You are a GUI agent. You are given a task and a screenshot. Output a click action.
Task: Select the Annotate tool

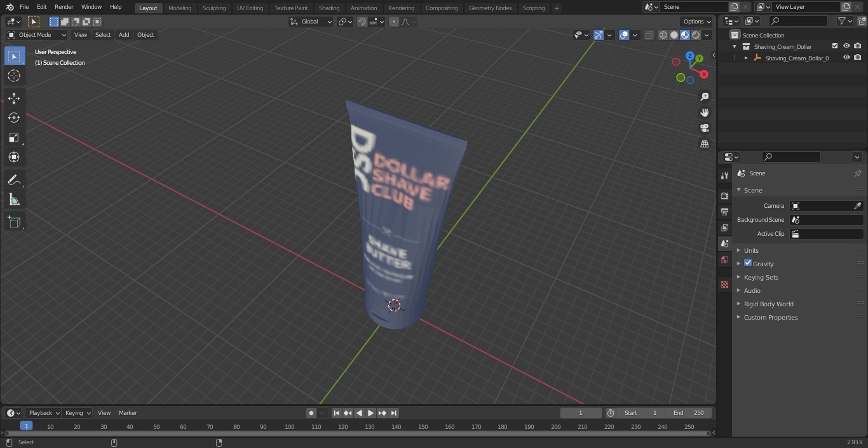tap(14, 180)
